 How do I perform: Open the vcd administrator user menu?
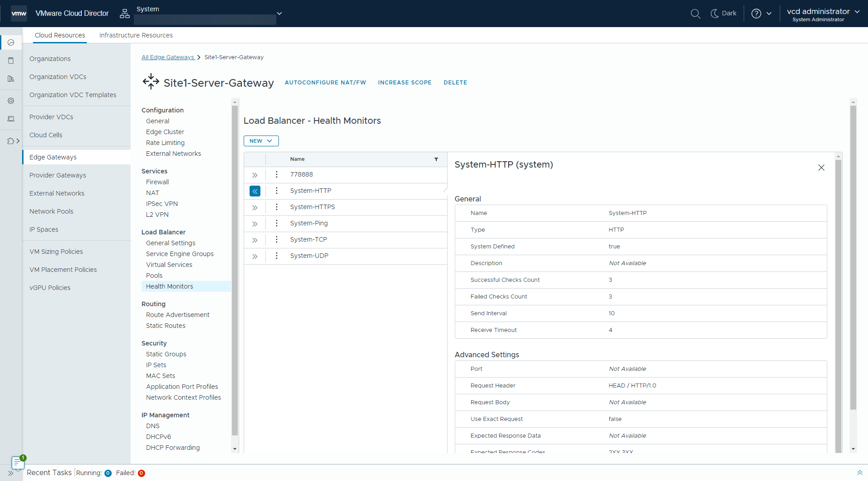(823, 14)
